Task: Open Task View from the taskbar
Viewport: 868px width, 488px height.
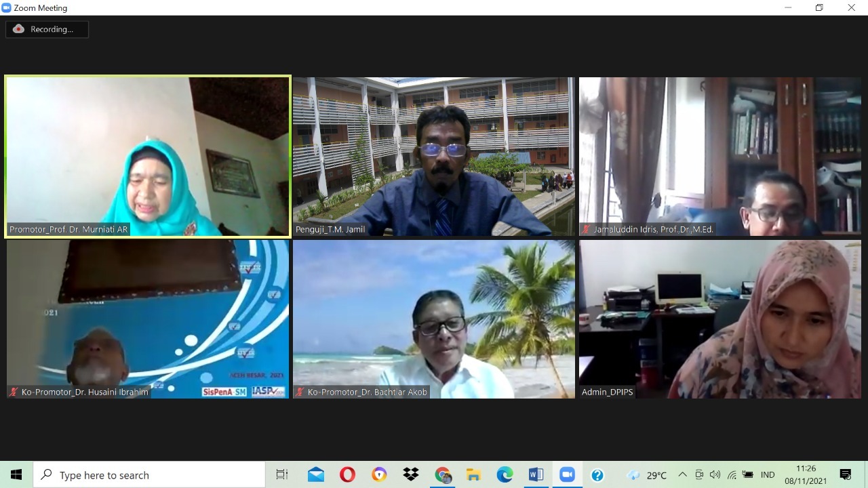Action: pos(282,475)
